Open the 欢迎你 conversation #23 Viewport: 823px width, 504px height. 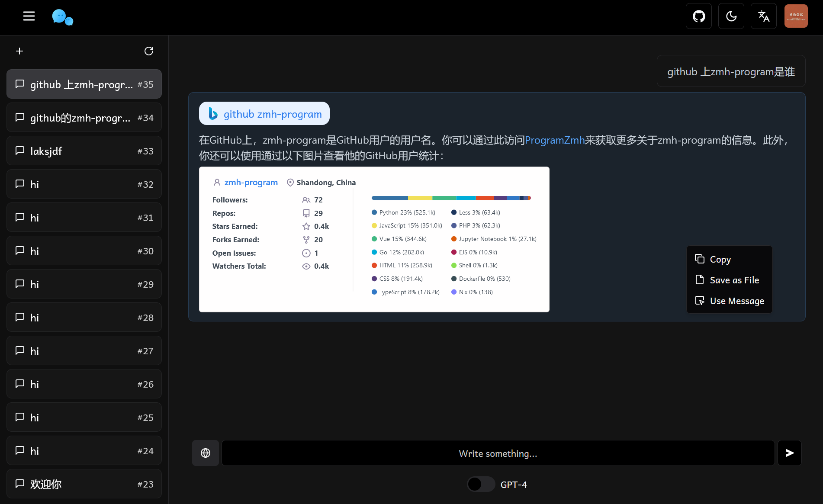84,484
